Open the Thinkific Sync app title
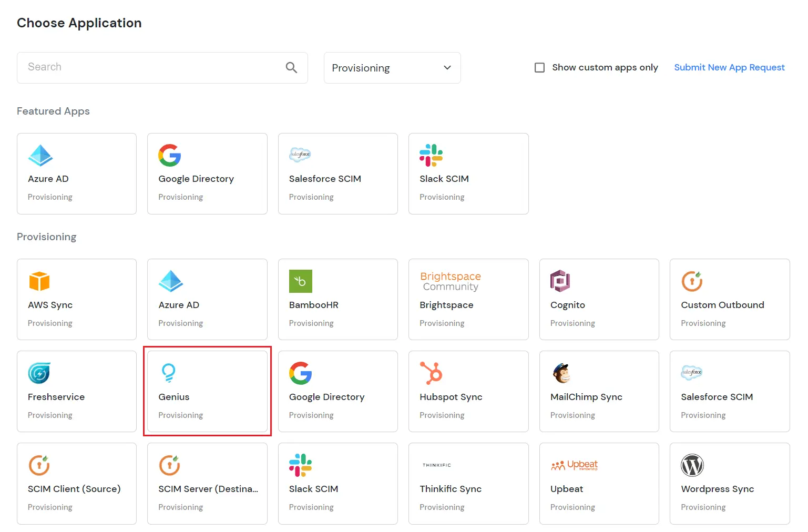808x532 pixels. [x=451, y=489]
